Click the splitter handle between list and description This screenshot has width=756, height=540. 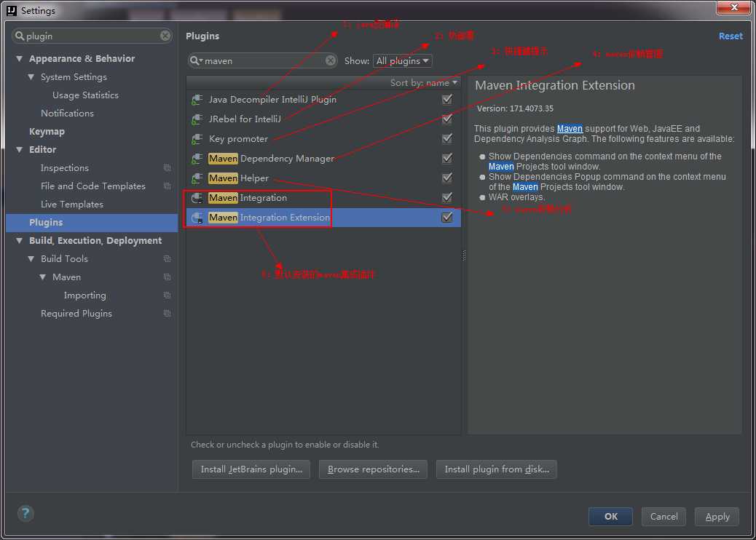click(464, 255)
